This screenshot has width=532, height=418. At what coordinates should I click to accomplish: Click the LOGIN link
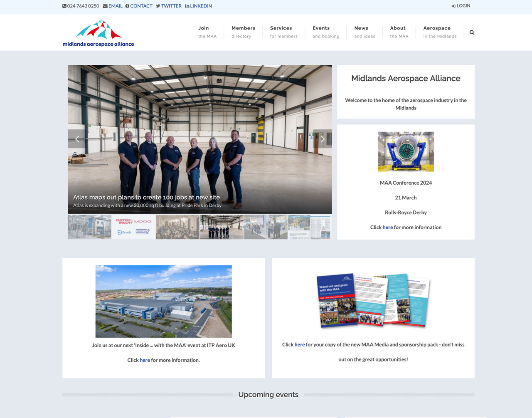click(x=463, y=6)
